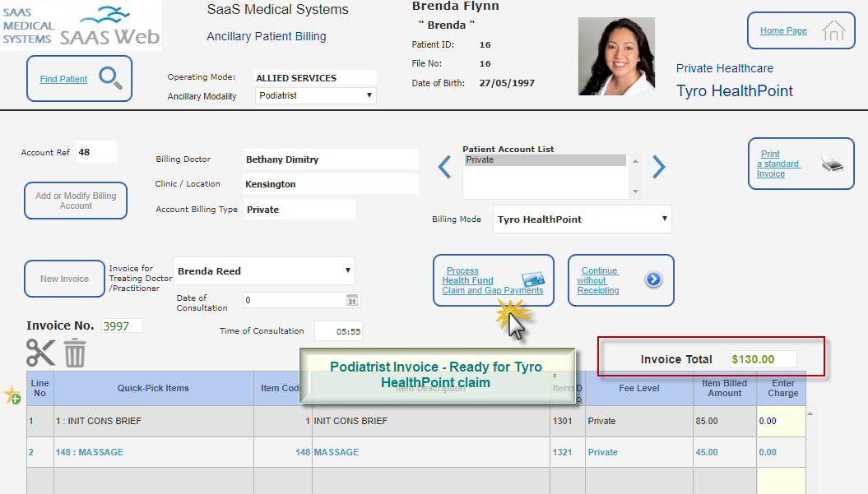Click Print a standard Invoice link

pos(777,164)
